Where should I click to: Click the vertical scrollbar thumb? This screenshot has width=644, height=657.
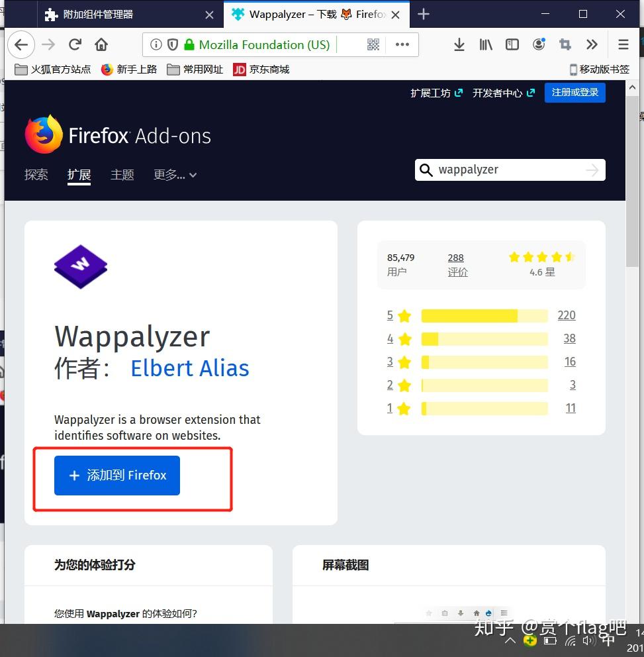[x=632, y=181]
